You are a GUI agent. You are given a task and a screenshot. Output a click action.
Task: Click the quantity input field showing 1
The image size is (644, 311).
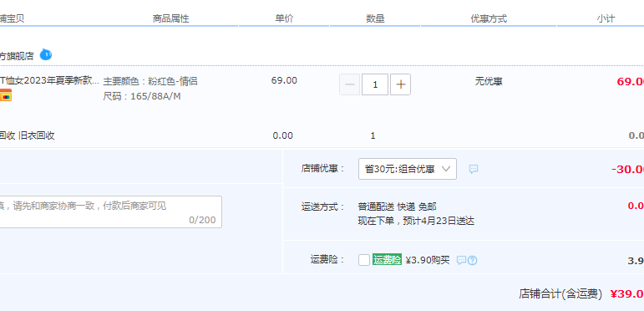[375, 84]
